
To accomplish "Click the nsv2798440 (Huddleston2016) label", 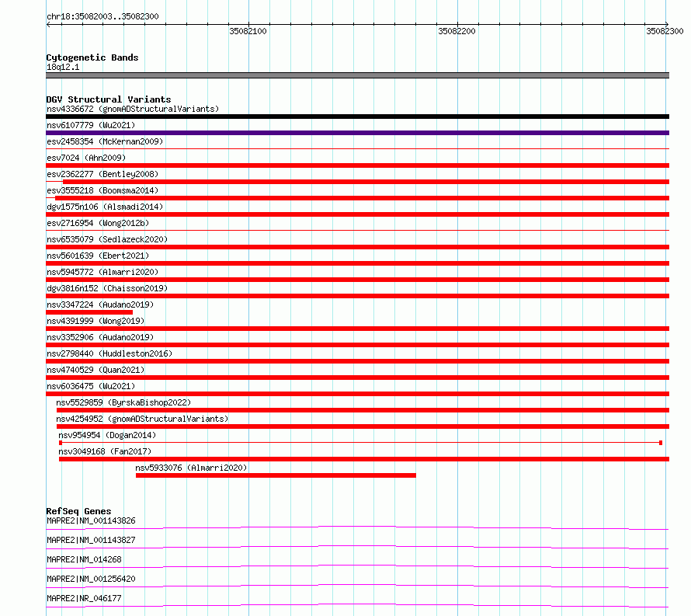I will pyautogui.click(x=109, y=353).
